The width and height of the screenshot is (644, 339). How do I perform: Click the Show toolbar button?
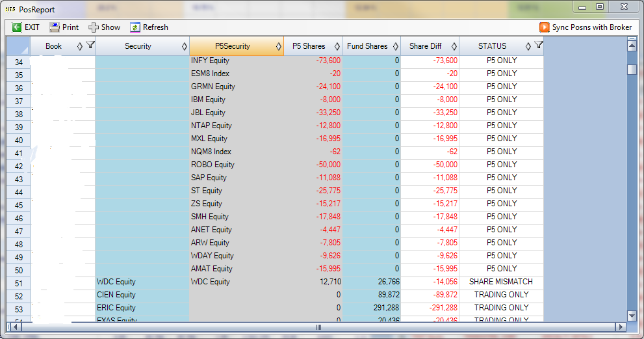click(x=105, y=27)
